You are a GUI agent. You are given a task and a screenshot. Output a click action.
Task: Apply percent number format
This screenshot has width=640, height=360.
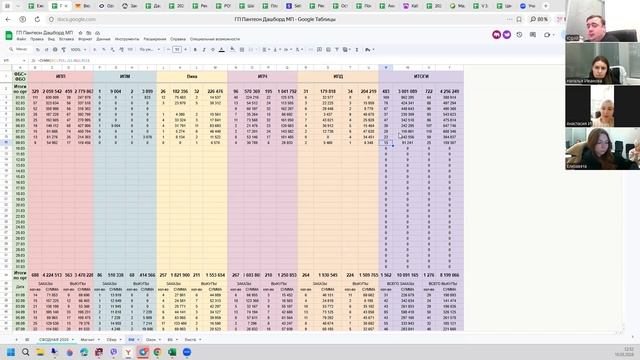(104, 49)
